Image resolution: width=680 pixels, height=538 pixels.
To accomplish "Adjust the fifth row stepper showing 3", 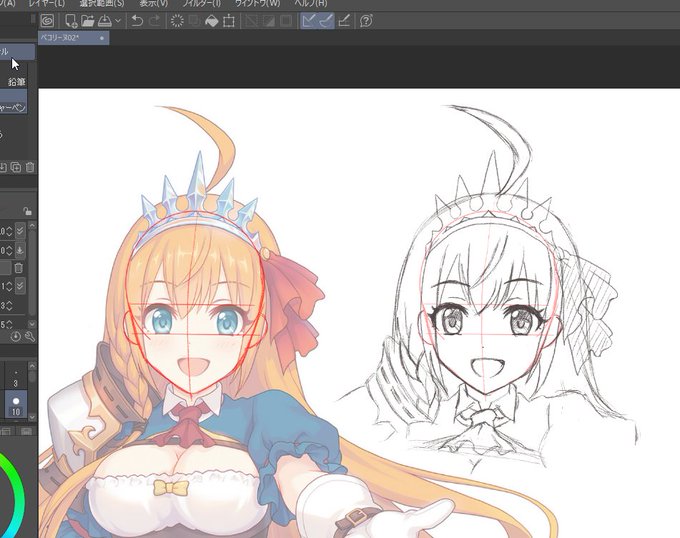I will tap(9, 306).
